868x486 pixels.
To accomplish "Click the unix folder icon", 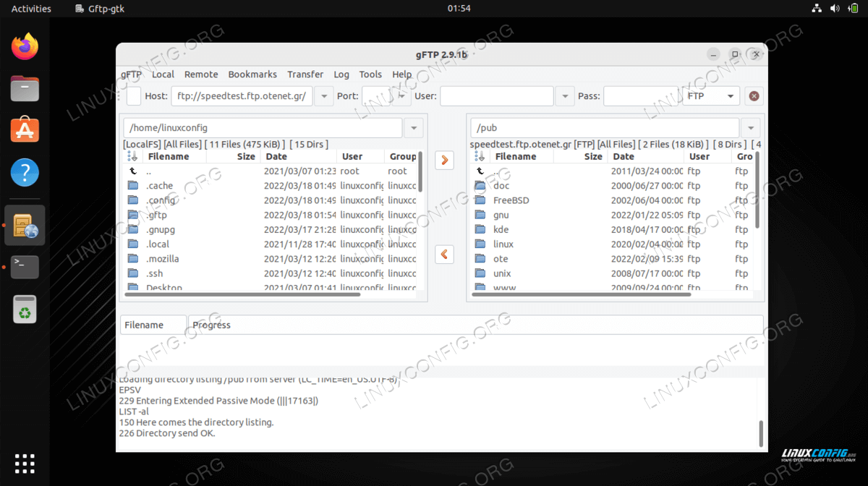I will point(480,273).
